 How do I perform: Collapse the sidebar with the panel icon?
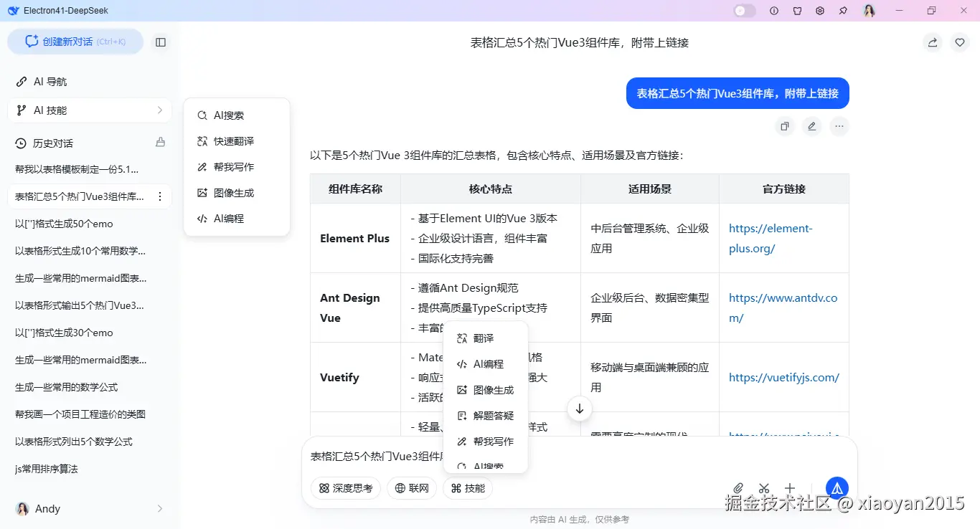click(161, 42)
